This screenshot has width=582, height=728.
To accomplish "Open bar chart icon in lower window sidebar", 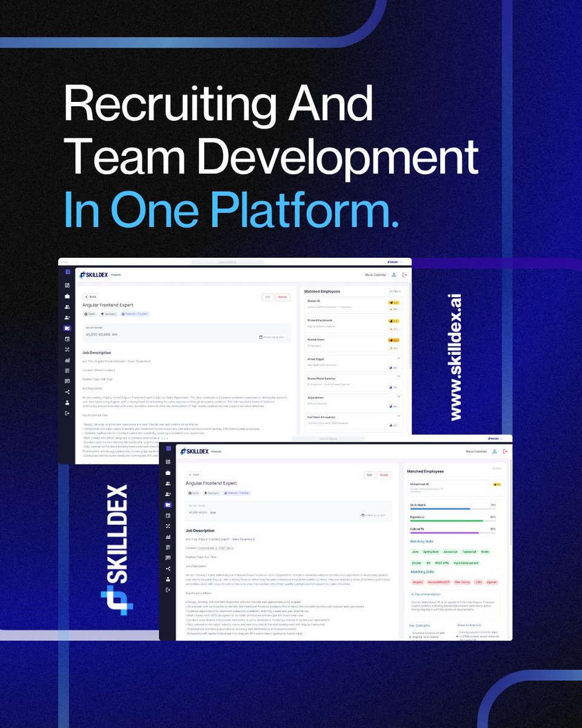I will pyautogui.click(x=168, y=536).
